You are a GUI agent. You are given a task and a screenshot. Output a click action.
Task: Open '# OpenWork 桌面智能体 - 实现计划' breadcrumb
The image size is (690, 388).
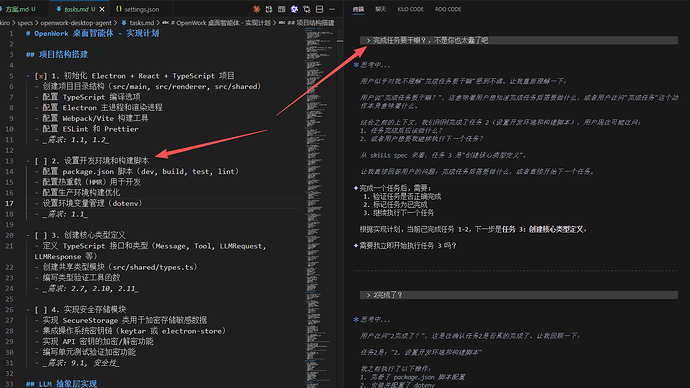click(220, 22)
